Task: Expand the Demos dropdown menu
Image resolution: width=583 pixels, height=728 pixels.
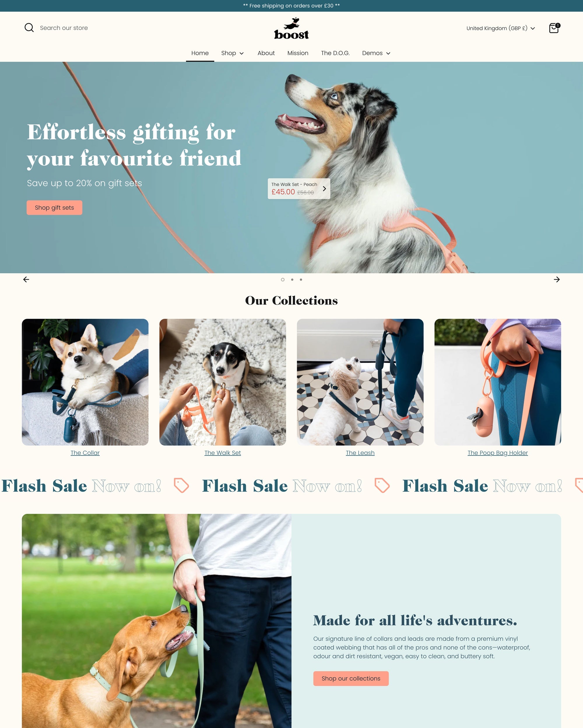Action: pyautogui.click(x=377, y=53)
